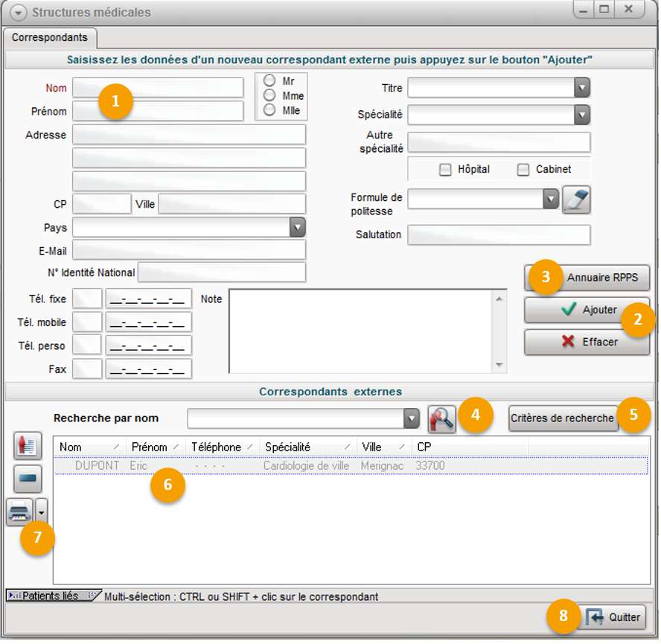The width and height of the screenshot is (661, 644).
Task: Click the magnifying glass search icon
Action: click(441, 419)
